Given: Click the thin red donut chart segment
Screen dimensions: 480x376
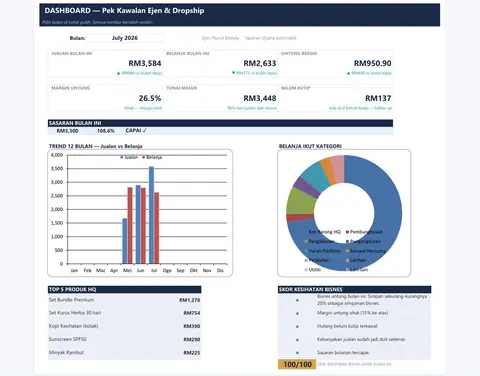Looking at the screenshot, I should click(x=300, y=218).
